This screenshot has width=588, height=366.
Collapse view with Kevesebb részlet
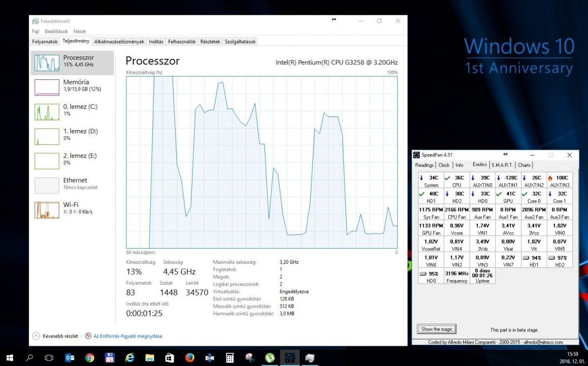coord(55,336)
